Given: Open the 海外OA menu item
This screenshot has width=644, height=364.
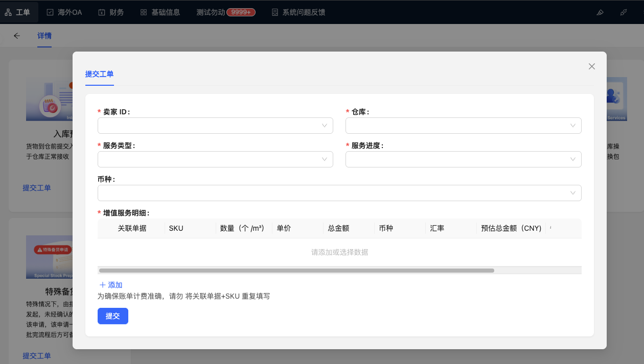Looking at the screenshot, I should tap(64, 12).
